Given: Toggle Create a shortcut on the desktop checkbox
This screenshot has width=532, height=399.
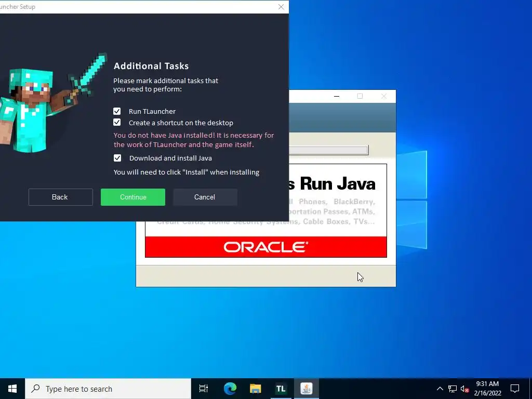Looking at the screenshot, I should (x=117, y=123).
